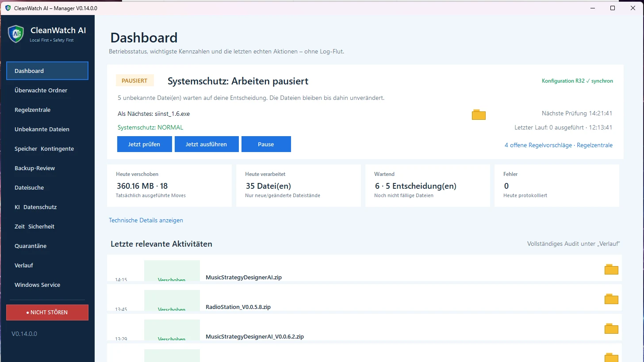The width and height of the screenshot is (644, 362).
Task: Click Systemschutz: NORMAL status text
Action: tap(150, 127)
